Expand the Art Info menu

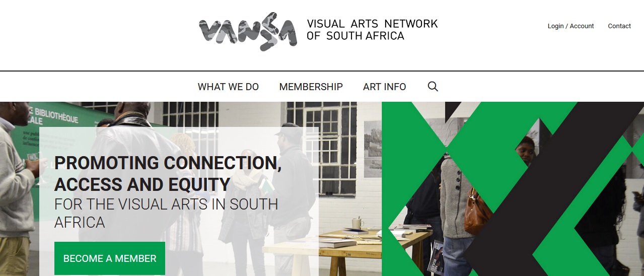(x=384, y=87)
